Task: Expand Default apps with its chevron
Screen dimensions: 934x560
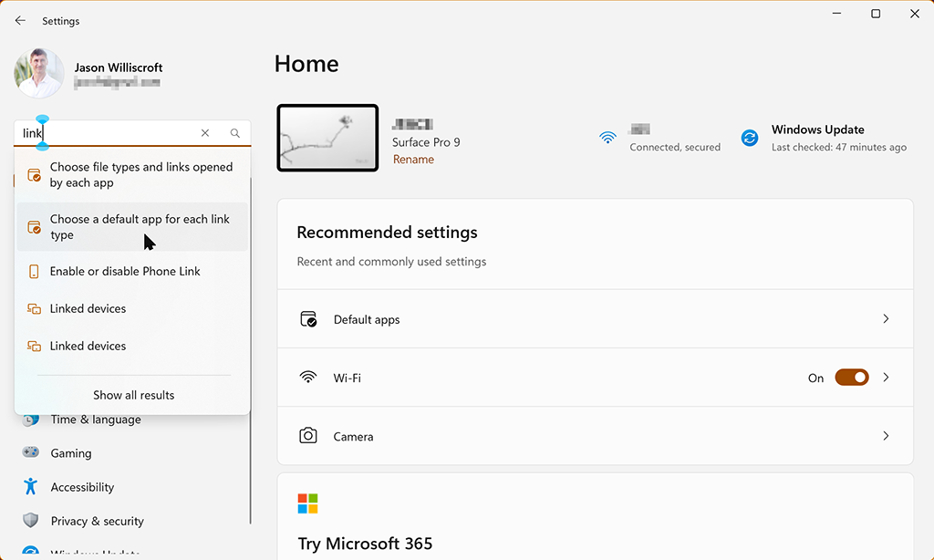Action: click(886, 318)
